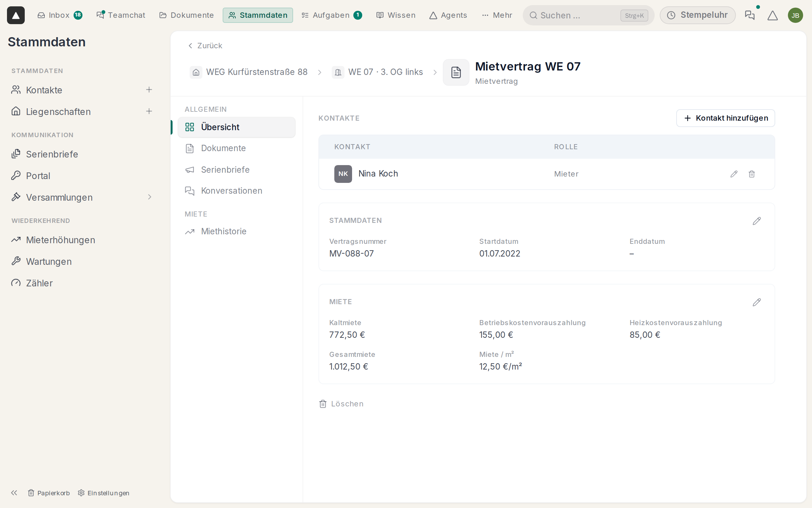Expand the Versammlungen submenu chevron
Screen dimensions: 812x508
point(150,197)
